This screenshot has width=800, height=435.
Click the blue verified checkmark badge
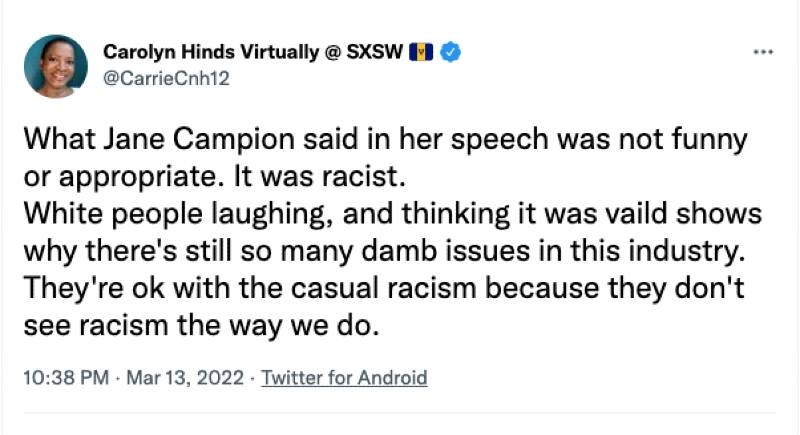point(451,51)
